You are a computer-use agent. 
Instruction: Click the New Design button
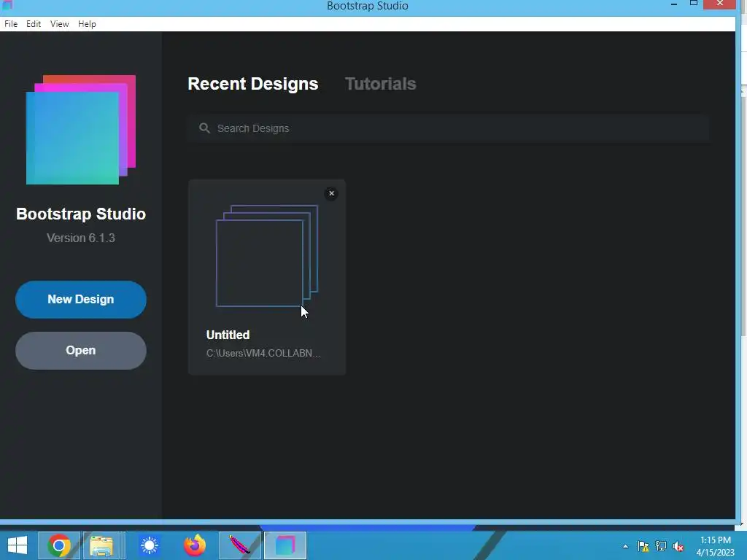pos(81,300)
